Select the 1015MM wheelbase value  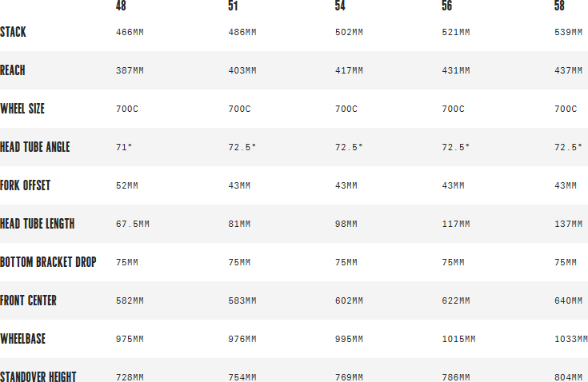click(x=458, y=340)
